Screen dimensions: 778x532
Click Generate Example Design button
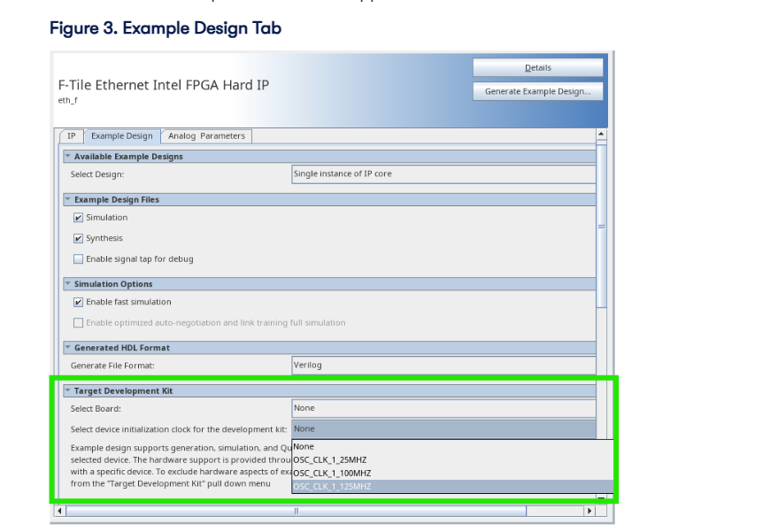pyautogui.click(x=538, y=91)
